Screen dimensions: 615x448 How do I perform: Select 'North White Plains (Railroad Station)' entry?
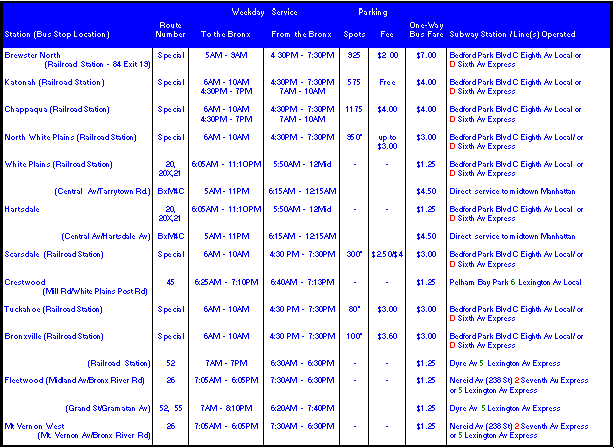pyautogui.click(x=71, y=137)
